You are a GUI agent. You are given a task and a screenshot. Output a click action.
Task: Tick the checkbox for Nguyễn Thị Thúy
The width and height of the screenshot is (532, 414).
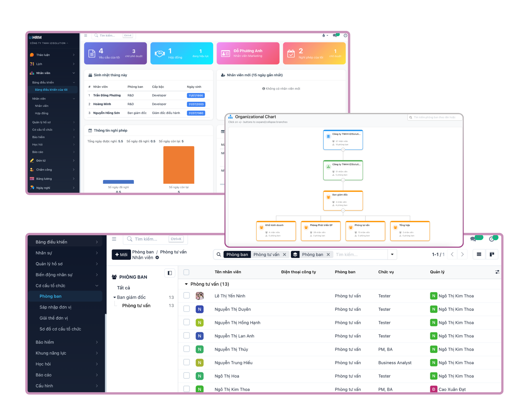(x=186, y=349)
